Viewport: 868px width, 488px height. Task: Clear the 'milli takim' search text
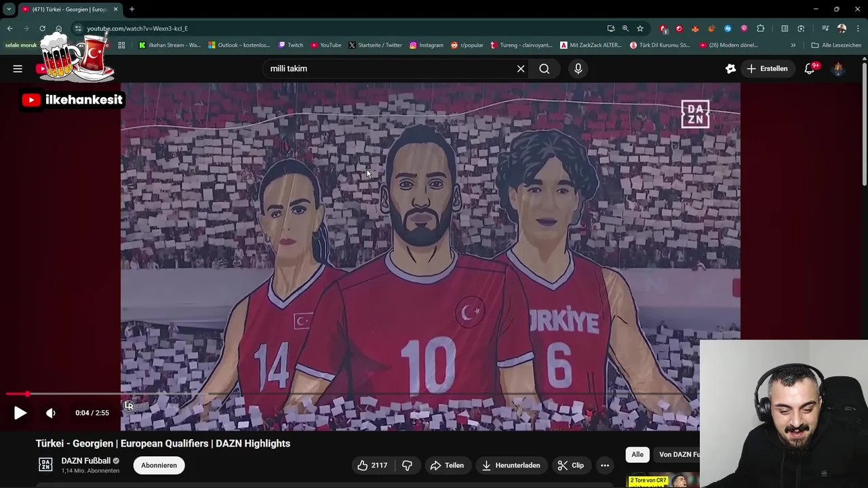pyautogui.click(x=521, y=68)
